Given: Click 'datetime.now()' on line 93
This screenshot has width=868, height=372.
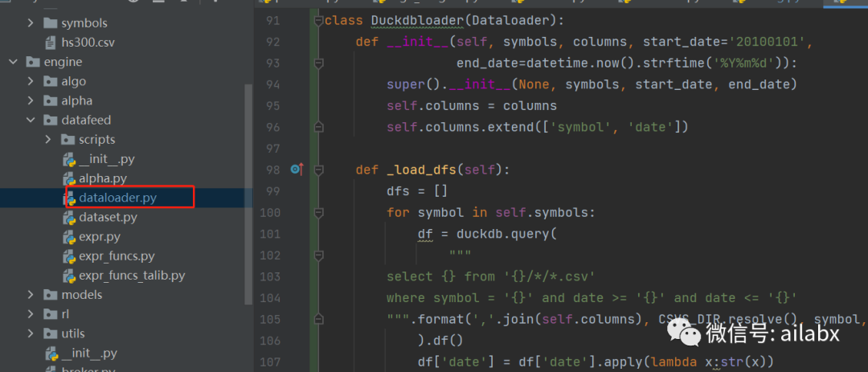Looking at the screenshot, I should point(580,63).
